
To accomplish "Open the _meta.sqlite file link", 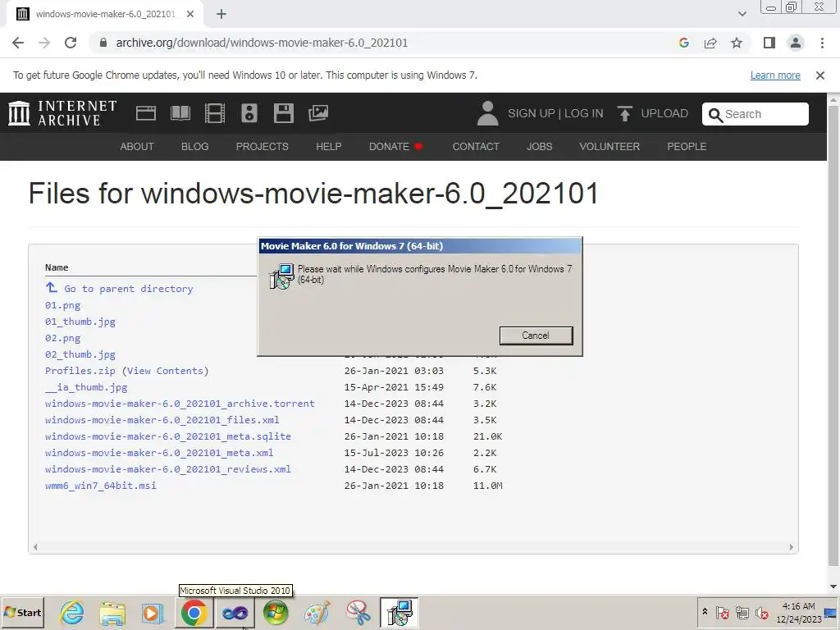I will click(168, 436).
